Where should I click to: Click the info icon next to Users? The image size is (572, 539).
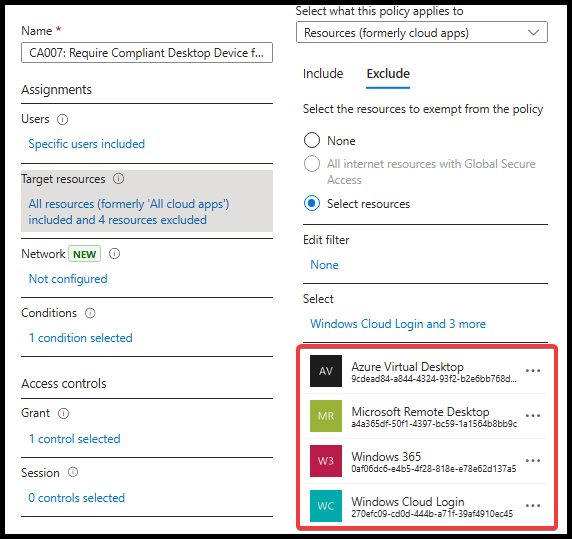[62, 119]
